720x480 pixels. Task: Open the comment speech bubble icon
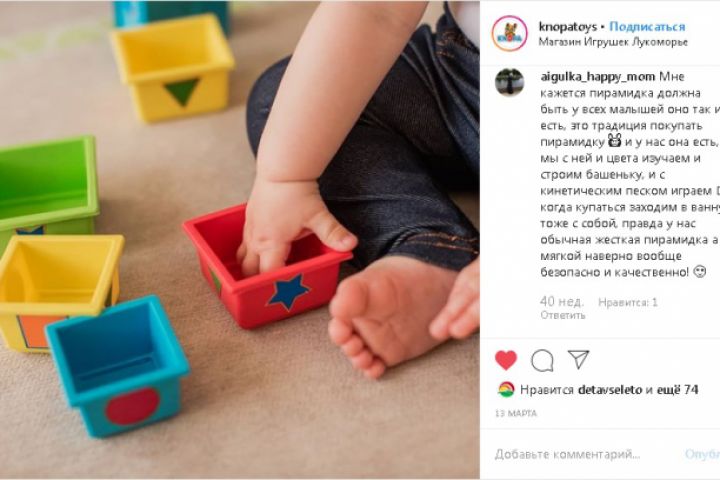tap(542, 360)
